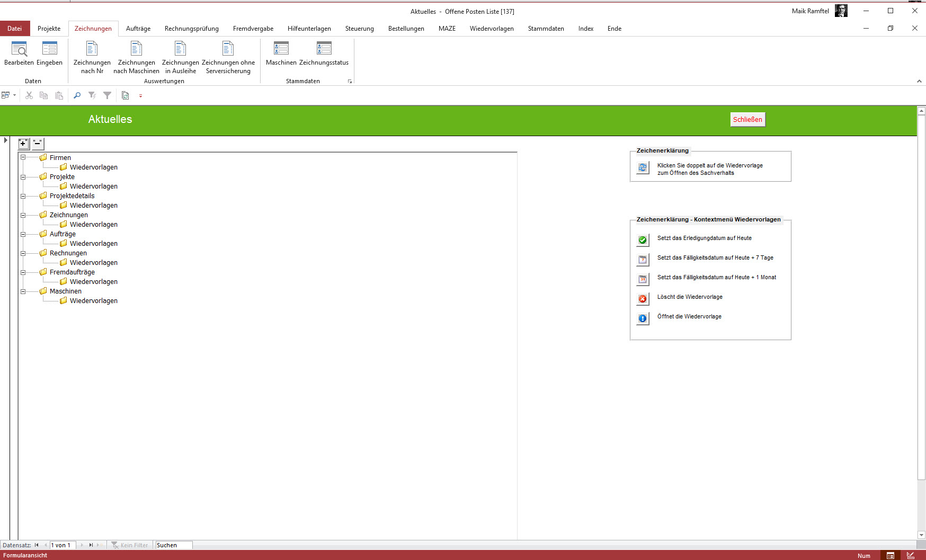Viewport: 926px width, 560px height.
Task: Click the Copy toolbar icon
Action: 44,95
